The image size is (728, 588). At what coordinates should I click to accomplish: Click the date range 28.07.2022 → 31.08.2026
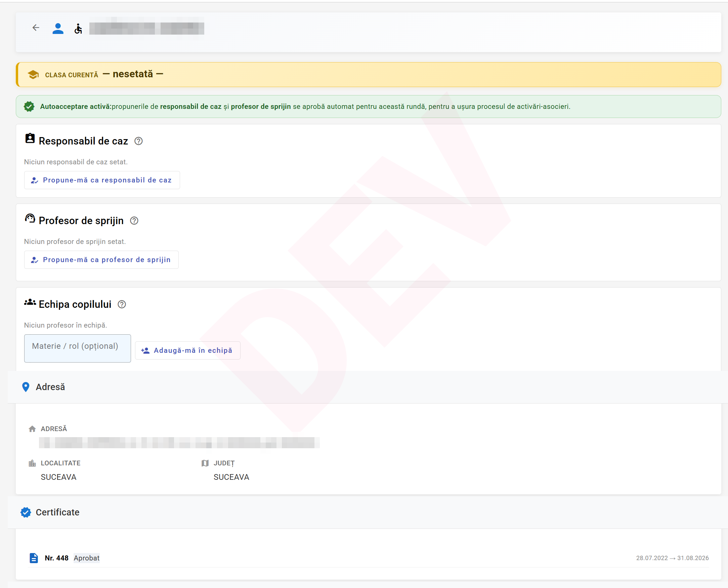pos(672,558)
